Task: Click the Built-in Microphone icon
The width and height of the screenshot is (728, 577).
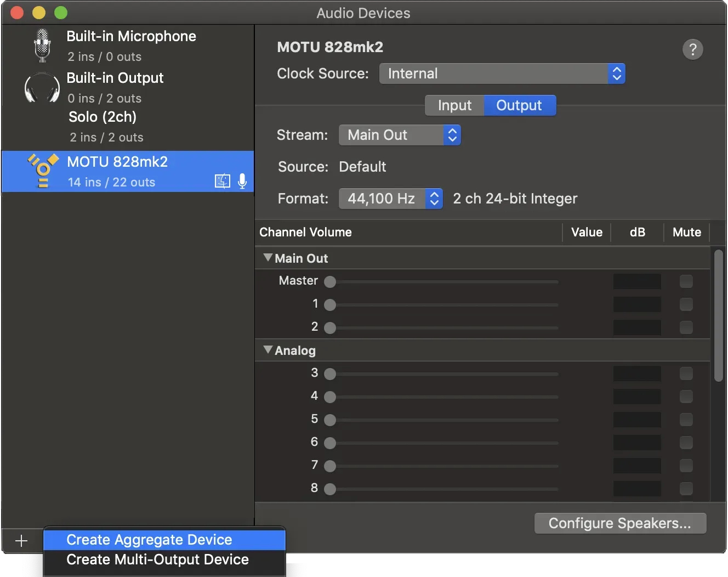Action: (x=42, y=46)
